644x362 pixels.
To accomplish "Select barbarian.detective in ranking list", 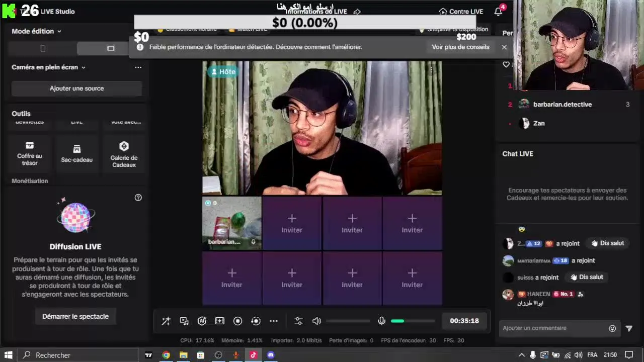I will click(x=562, y=105).
